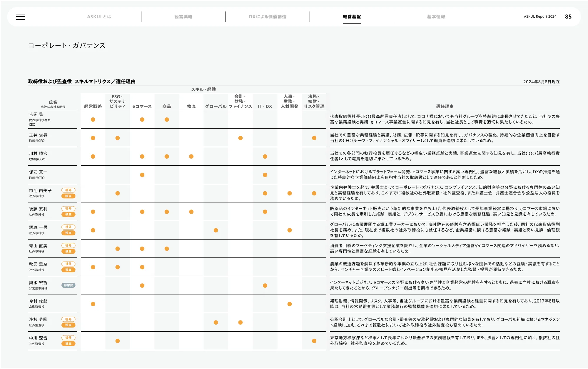Click the 選任理由 column header
This screenshot has width=588, height=369.
445,106
